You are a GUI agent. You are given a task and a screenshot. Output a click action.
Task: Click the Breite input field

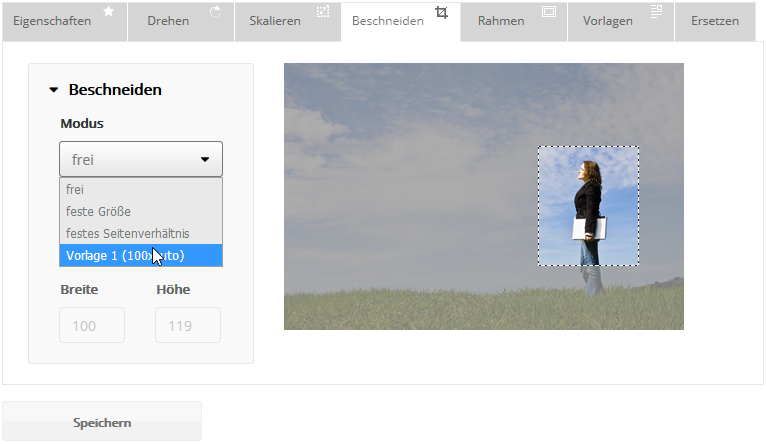92,325
